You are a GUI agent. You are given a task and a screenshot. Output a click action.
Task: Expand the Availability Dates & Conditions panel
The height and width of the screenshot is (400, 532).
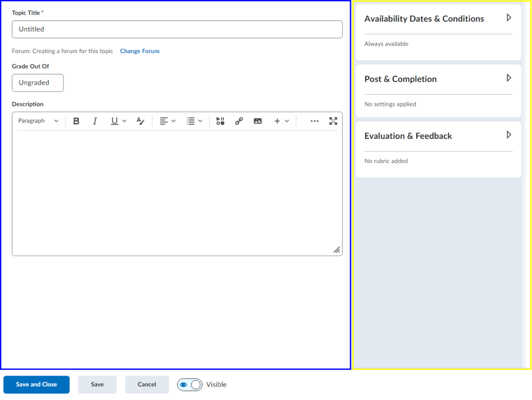509,18
